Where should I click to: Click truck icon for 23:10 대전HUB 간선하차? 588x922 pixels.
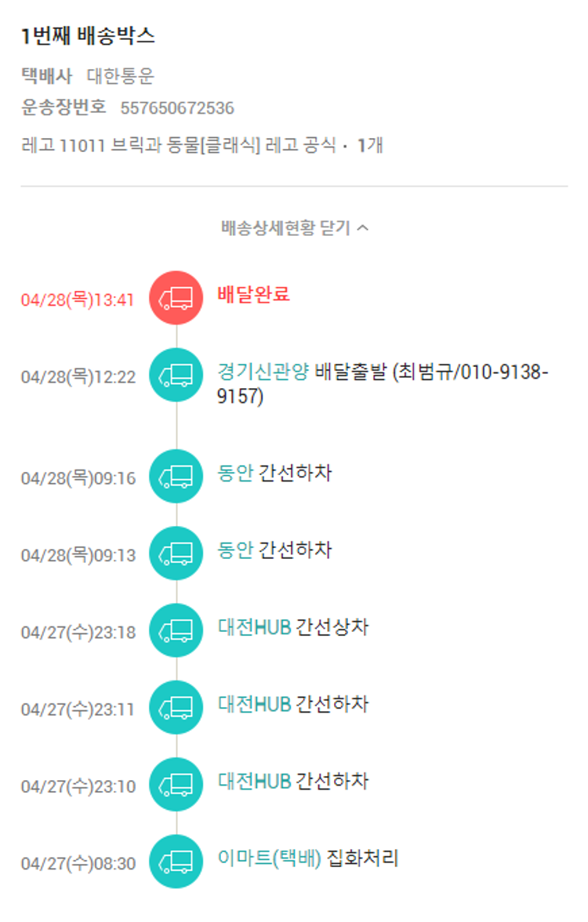[176, 784]
